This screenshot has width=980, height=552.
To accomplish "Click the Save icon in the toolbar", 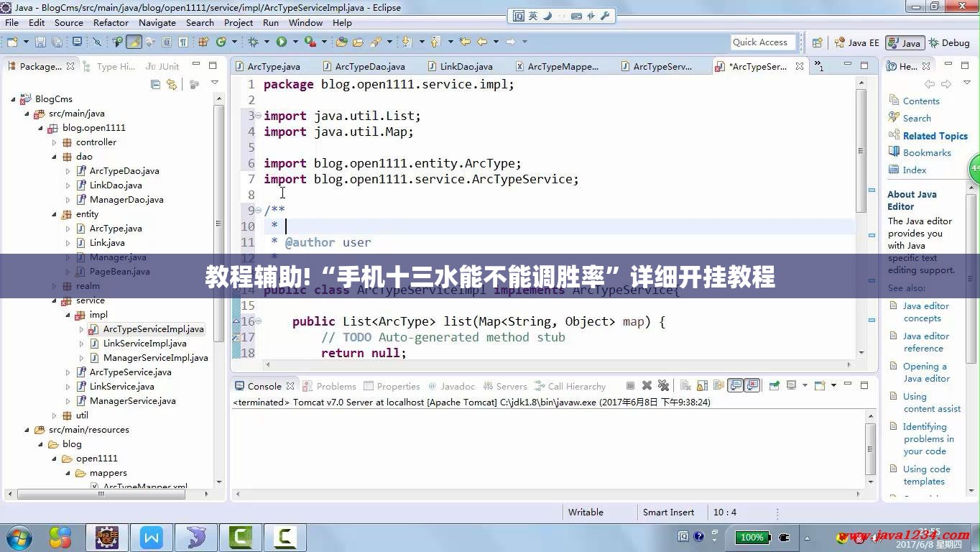I will (40, 42).
